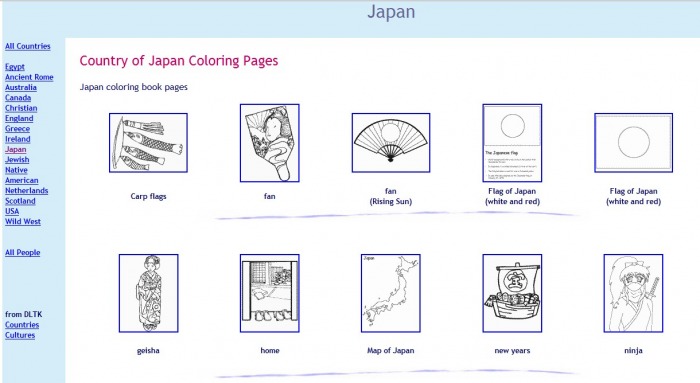Open the Christian sidebar link
Image resolution: width=700 pixels, height=383 pixels.
[x=21, y=108]
